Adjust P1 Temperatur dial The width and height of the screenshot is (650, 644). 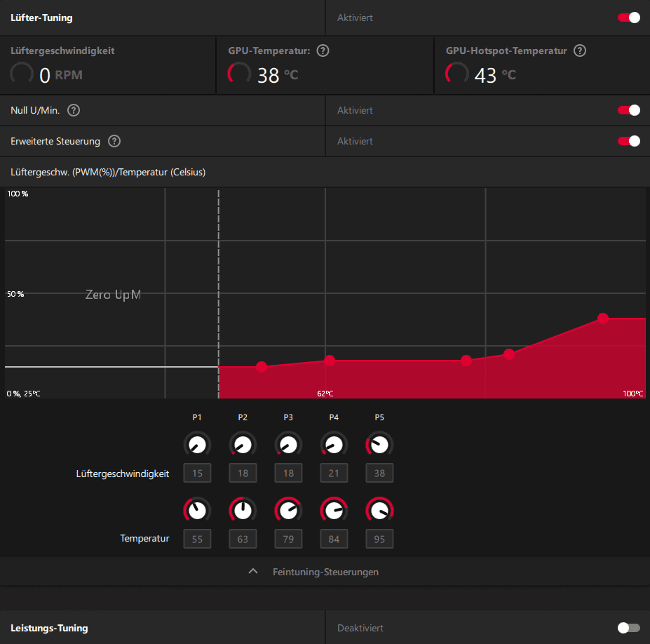click(197, 511)
